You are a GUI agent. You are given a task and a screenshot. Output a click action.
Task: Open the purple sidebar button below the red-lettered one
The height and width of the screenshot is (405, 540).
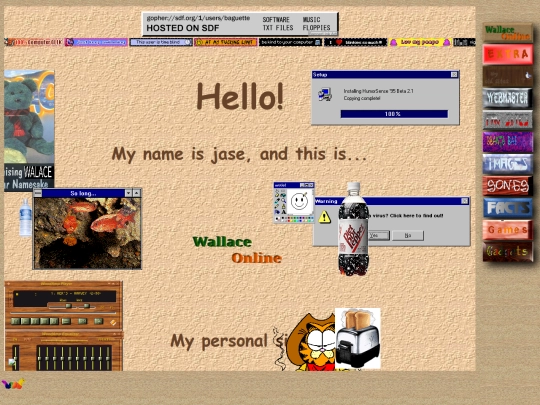[x=508, y=142]
